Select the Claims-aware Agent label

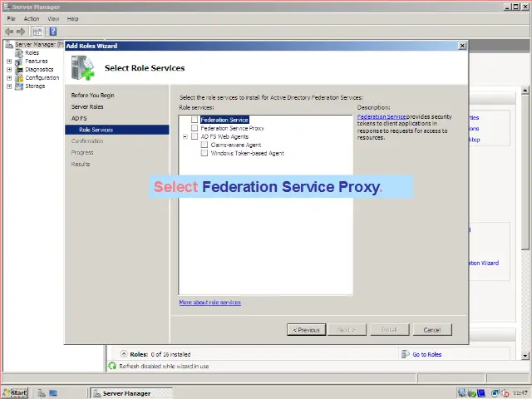pyautogui.click(x=236, y=145)
